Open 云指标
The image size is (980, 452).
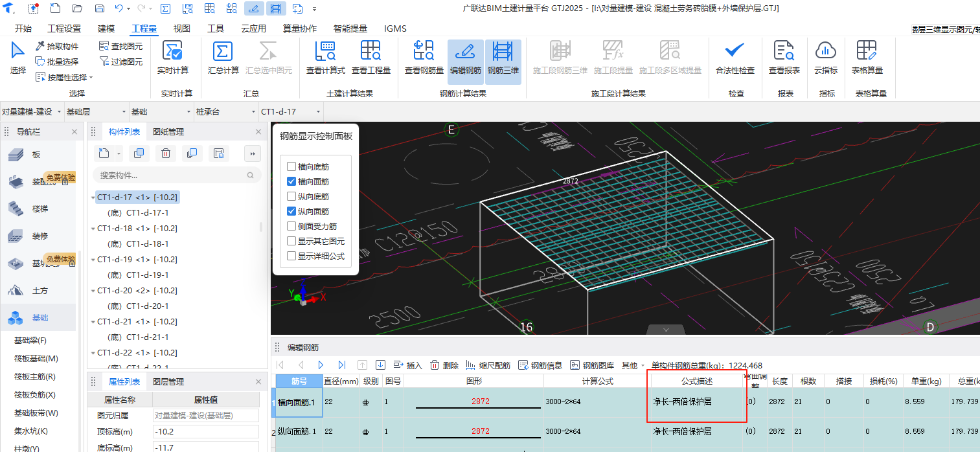click(826, 58)
